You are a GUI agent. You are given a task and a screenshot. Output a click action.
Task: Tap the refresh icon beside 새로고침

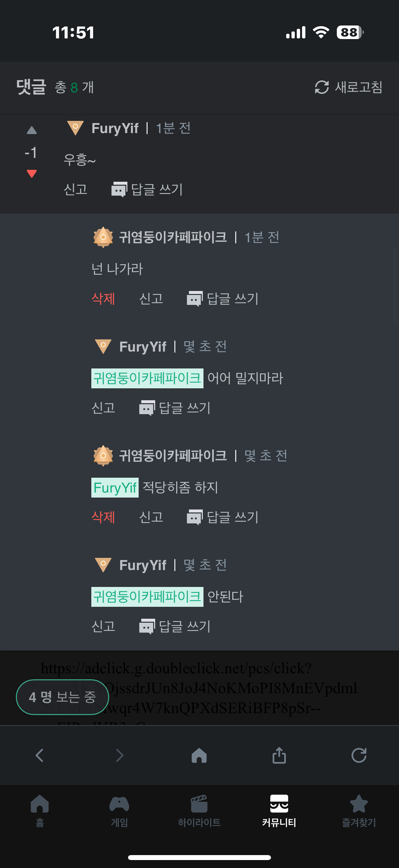click(x=322, y=87)
